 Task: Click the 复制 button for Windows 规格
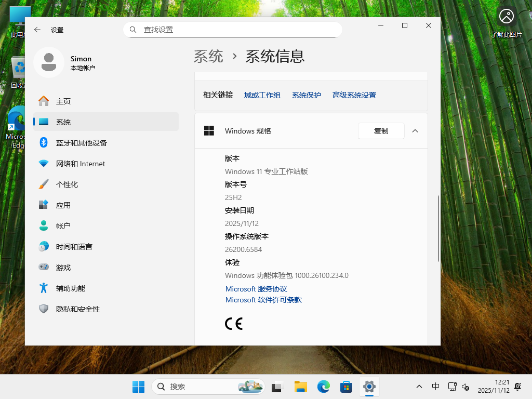click(381, 131)
